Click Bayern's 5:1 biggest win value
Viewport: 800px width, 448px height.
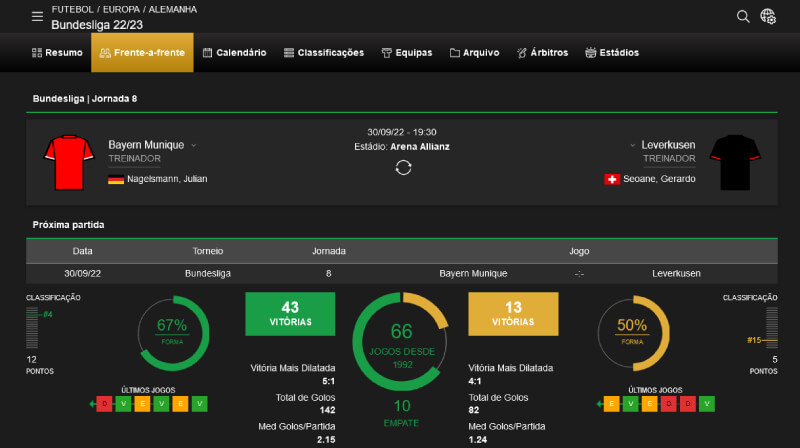tap(329, 381)
